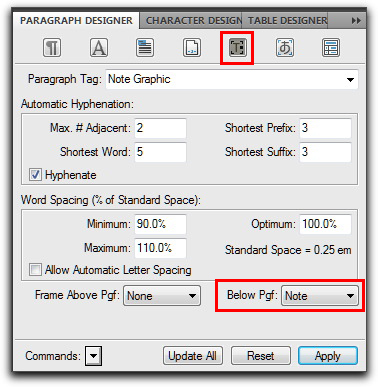This screenshot has height=387, width=378.
Task: Switch to Table Designer tab
Action: tap(285, 20)
